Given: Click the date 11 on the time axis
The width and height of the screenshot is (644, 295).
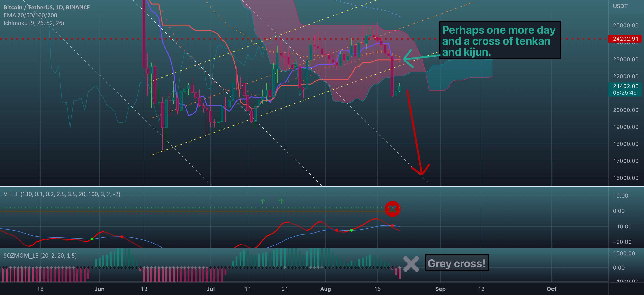Looking at the screenshot, I should click(x=248, y=289).
